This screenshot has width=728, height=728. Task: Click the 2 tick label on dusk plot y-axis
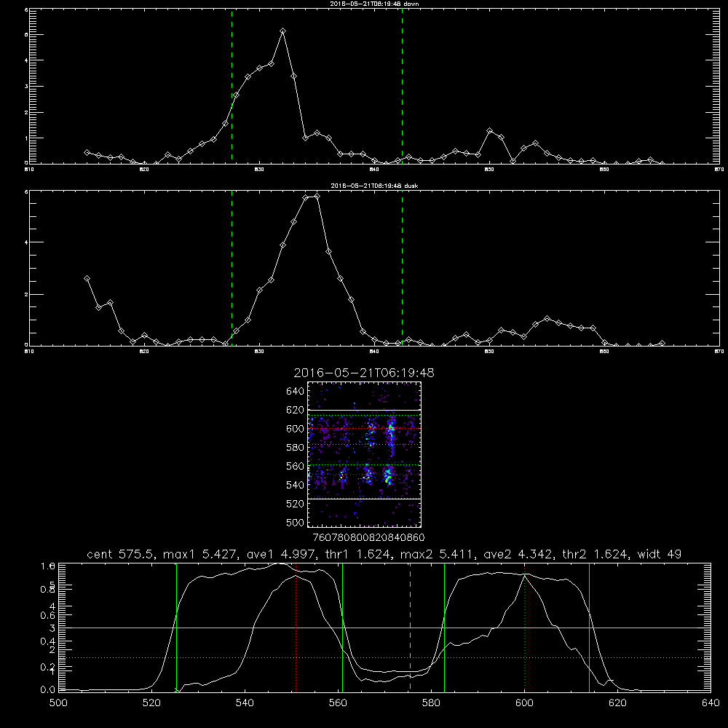(26, 294)
